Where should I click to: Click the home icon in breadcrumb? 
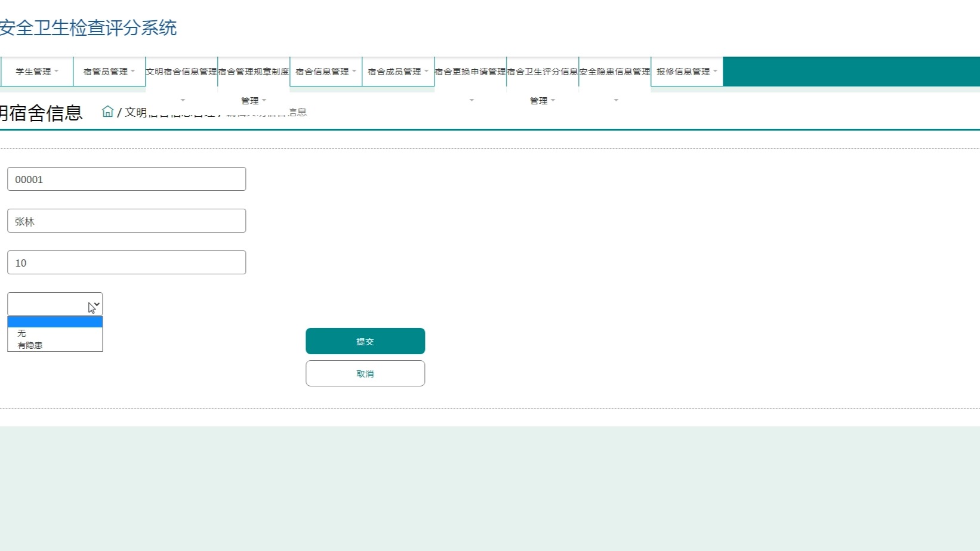point(107,112)
